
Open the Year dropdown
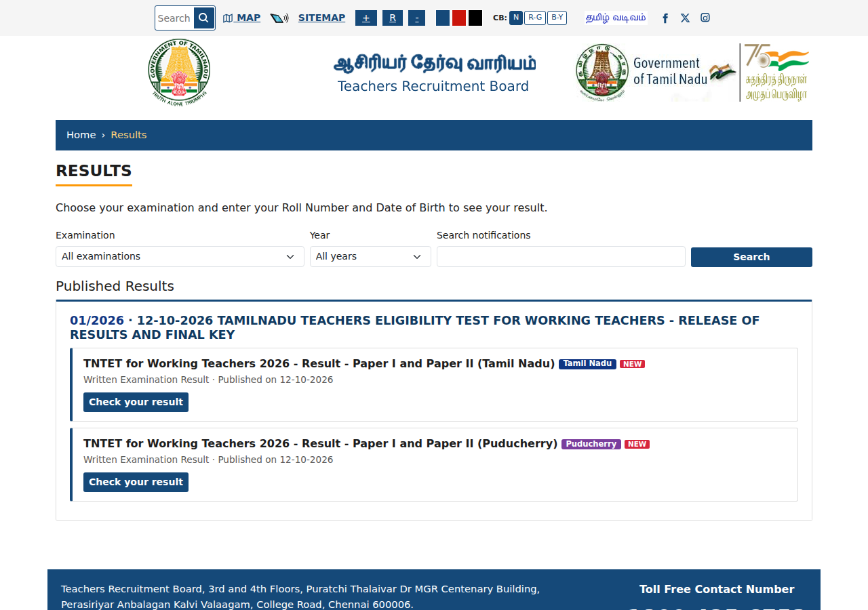pos(370,256)
